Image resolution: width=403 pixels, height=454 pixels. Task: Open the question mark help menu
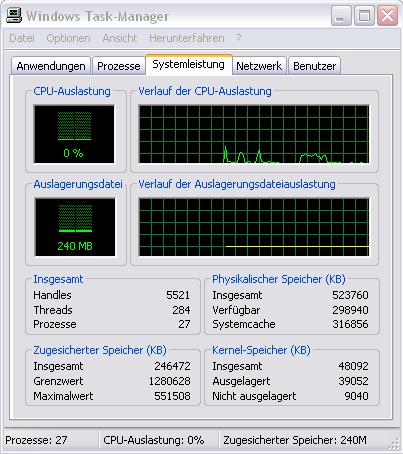coord(239,38)
